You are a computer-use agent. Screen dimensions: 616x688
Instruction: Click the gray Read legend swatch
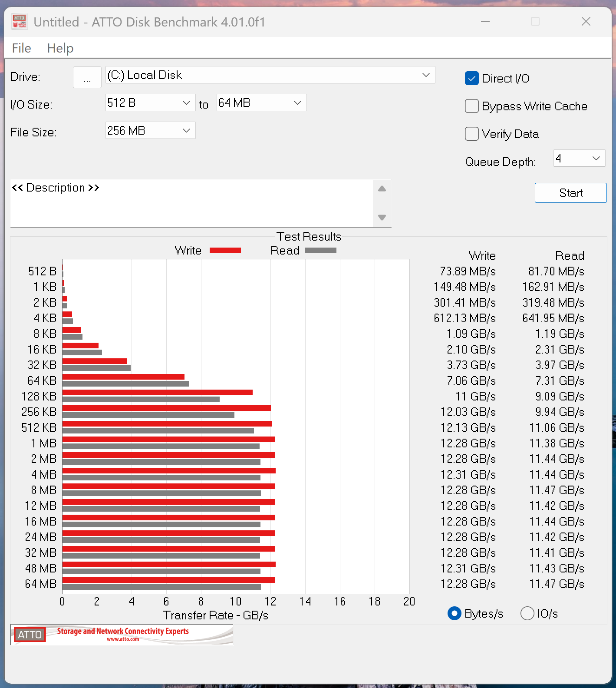click(x=321, y=251)
